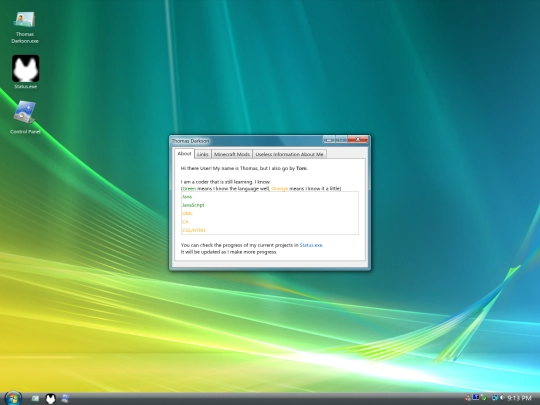Screen dimensions: 540x405
Task: Maximize the Thomas Darkson window
Action: click(x=341, y=139)
